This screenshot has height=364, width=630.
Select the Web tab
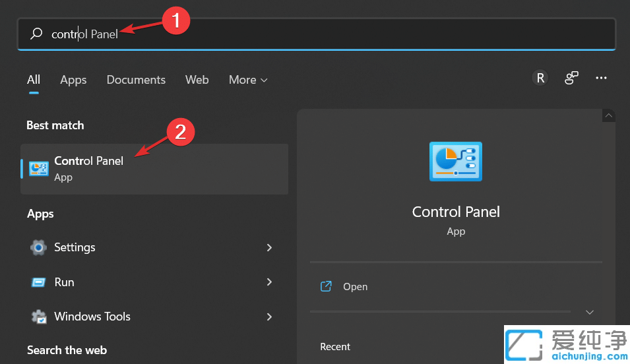point(197,80)
